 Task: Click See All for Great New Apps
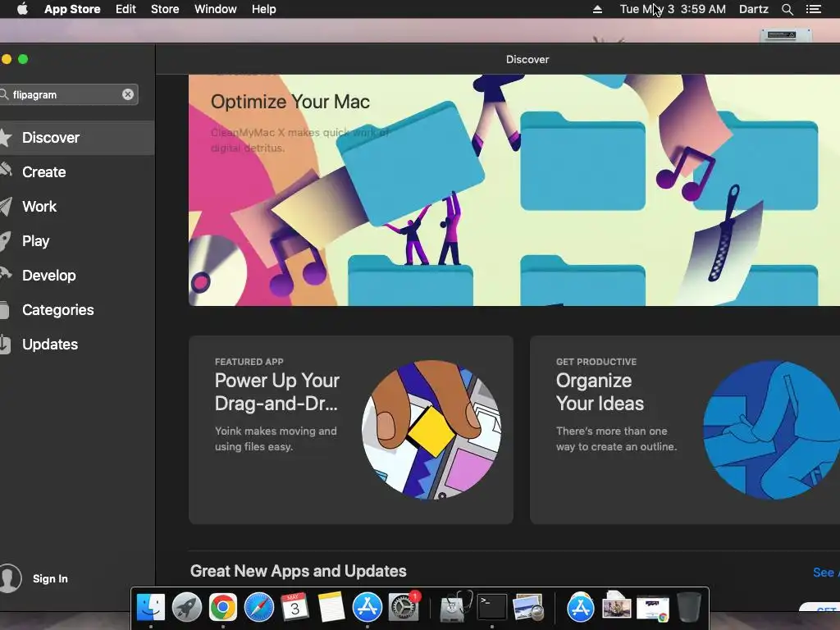pyautogui.click(x=826, y=572)
